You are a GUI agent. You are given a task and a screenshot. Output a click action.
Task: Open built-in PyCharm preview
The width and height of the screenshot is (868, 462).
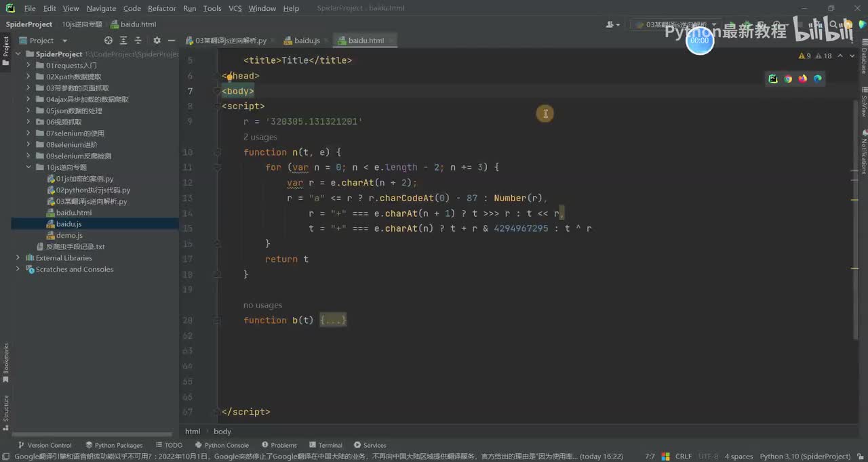(773, 79)
